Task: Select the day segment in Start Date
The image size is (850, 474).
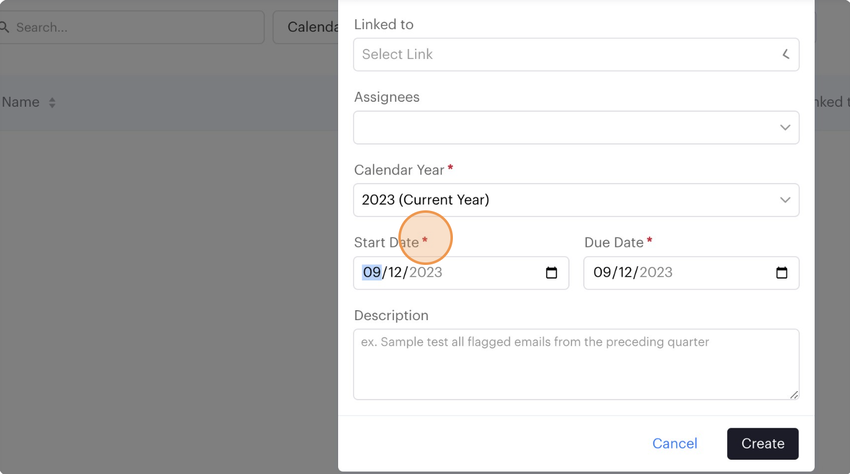Action: coord(395,273)
